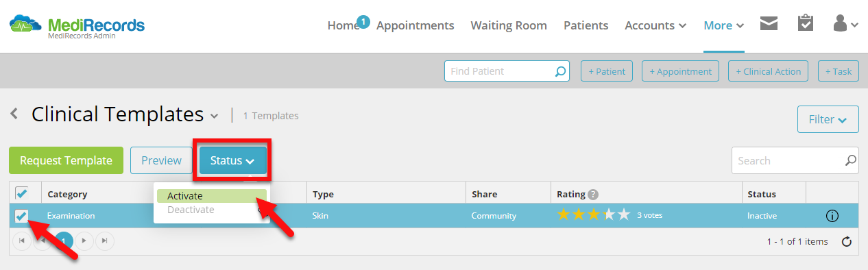The width and height of the screenshot is (868, 270).
Task: Click the info icon in Examination row
Action: 832,216
